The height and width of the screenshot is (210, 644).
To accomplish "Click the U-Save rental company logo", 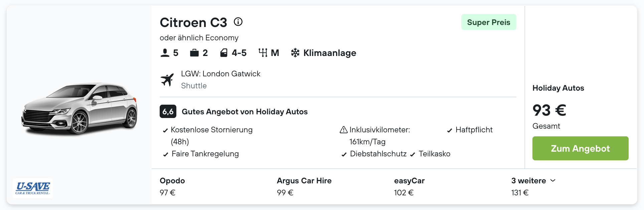I will (33, 188).
